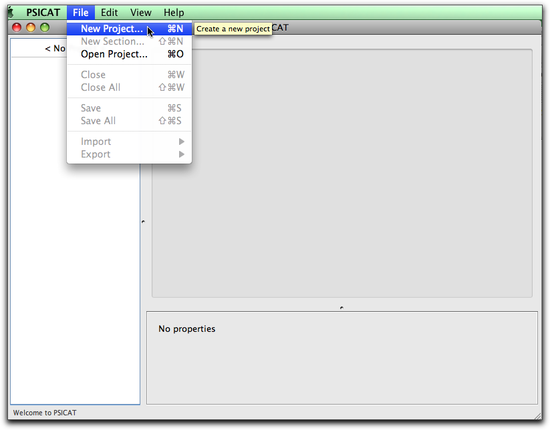Click the red close window button
The height and width of the screenshot is (430, 550).
click(x=16, y=27)
